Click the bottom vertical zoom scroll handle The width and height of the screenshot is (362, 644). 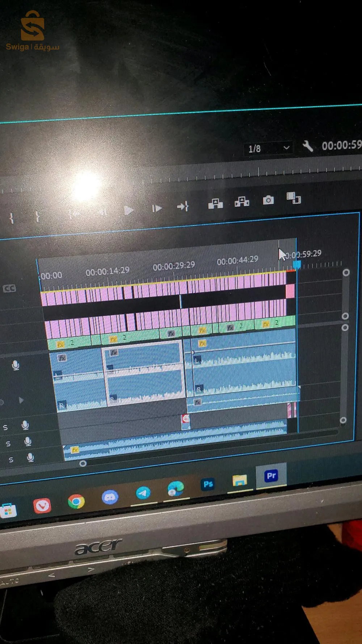pos(343,420)
